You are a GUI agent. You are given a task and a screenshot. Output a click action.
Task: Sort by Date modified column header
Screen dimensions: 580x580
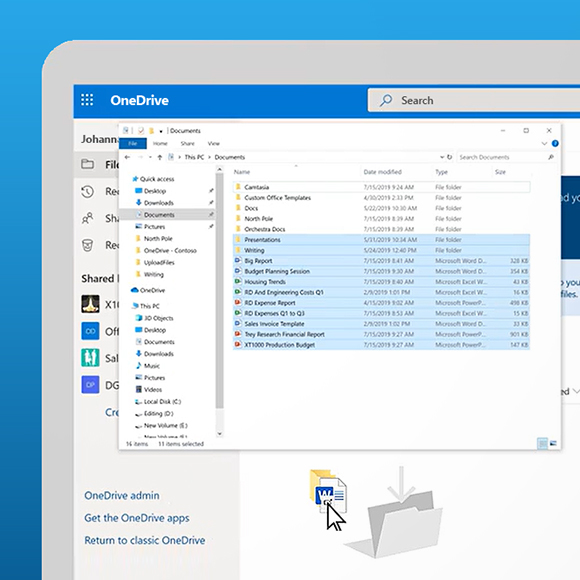pyautogui.click(x=382, y=172)
